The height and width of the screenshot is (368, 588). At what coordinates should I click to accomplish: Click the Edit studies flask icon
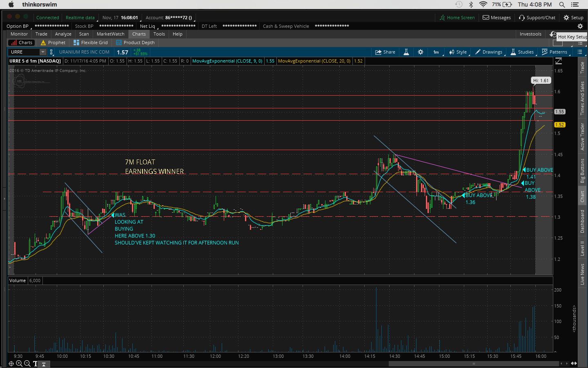coord(406,52)
